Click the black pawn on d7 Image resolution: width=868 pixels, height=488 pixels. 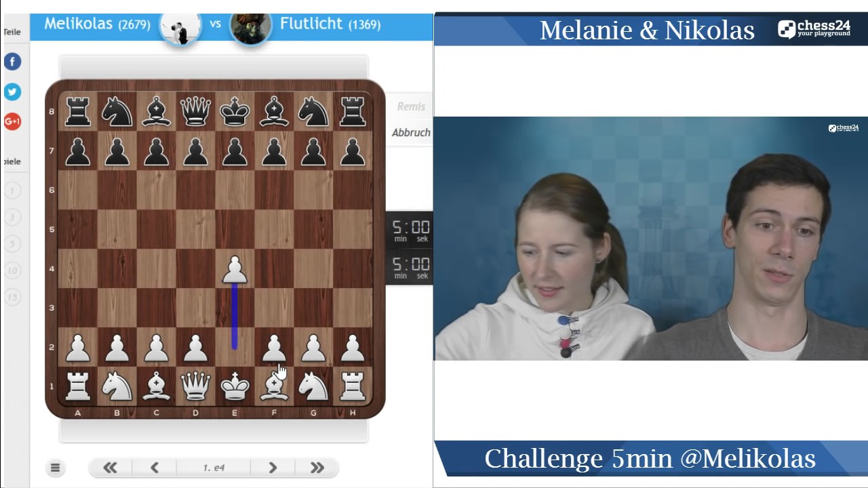pyautogui.click(x=195, y=151)
